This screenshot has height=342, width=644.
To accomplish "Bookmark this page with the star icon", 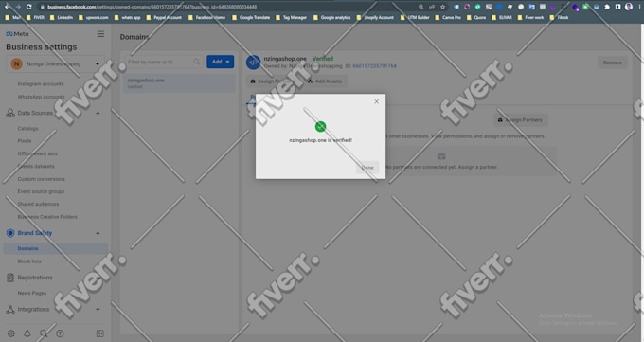I will (442, 7).
